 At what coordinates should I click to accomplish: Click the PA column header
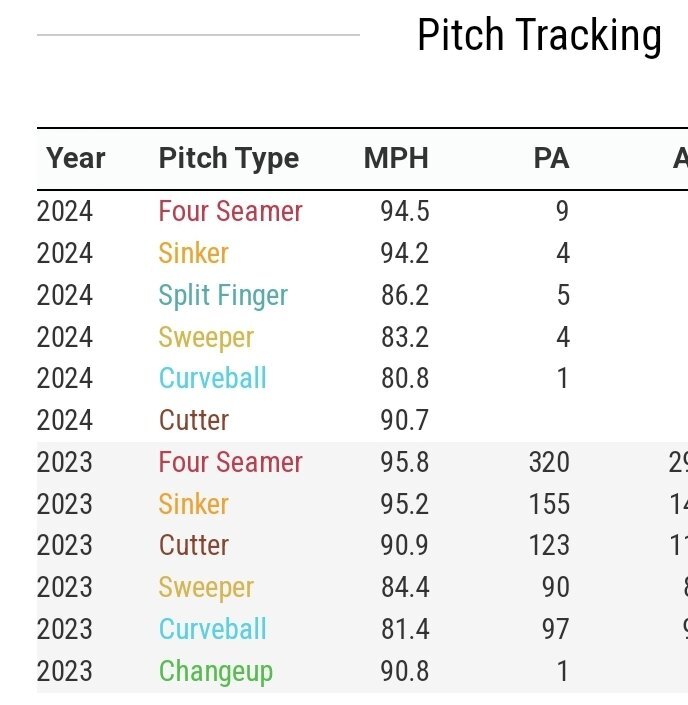pyautogui.click(x=551, y=158)
